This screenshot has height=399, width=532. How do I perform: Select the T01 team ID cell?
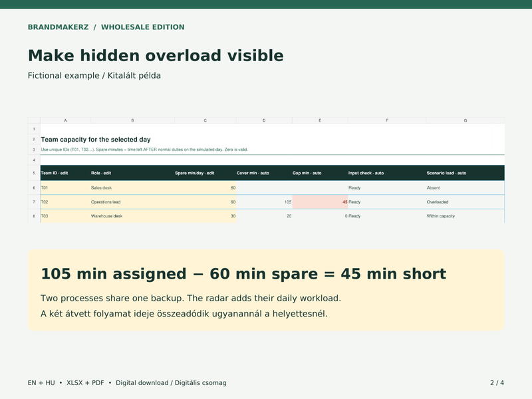[65, 188]
